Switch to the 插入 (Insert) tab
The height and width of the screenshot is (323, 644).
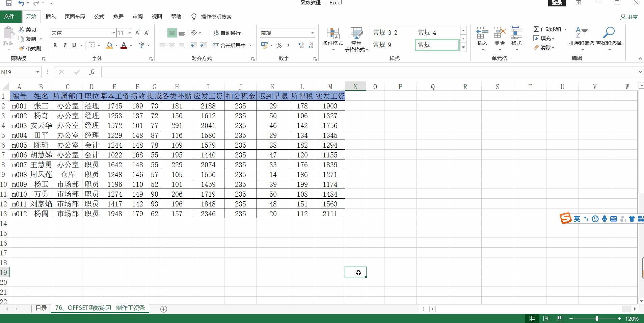pos(50,16)
